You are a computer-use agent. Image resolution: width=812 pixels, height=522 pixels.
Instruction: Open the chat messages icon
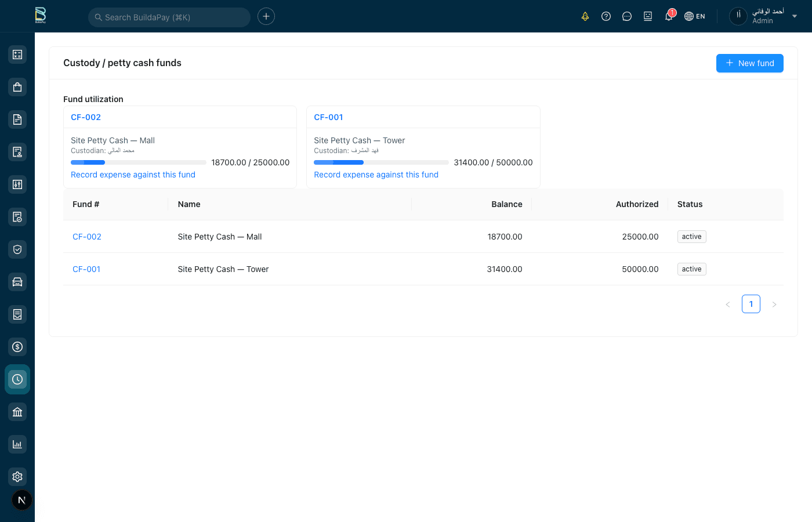[x=627, y=16]
